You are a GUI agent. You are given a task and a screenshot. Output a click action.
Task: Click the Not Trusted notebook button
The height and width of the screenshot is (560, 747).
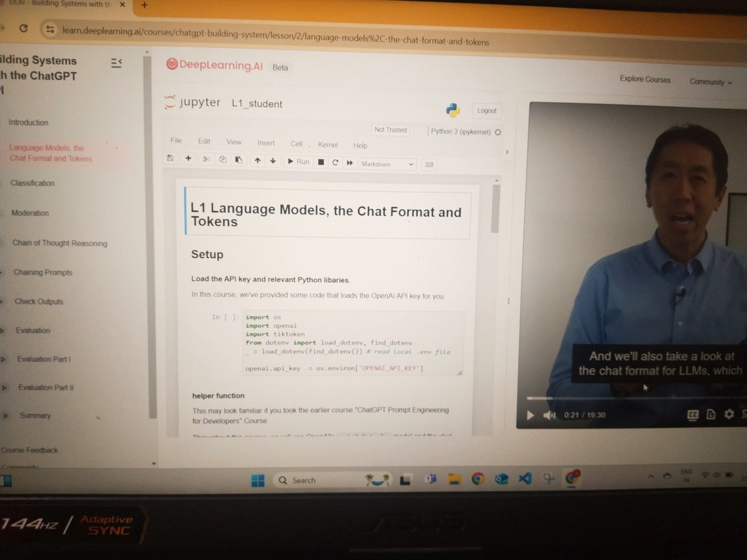(x=390, y=130)
